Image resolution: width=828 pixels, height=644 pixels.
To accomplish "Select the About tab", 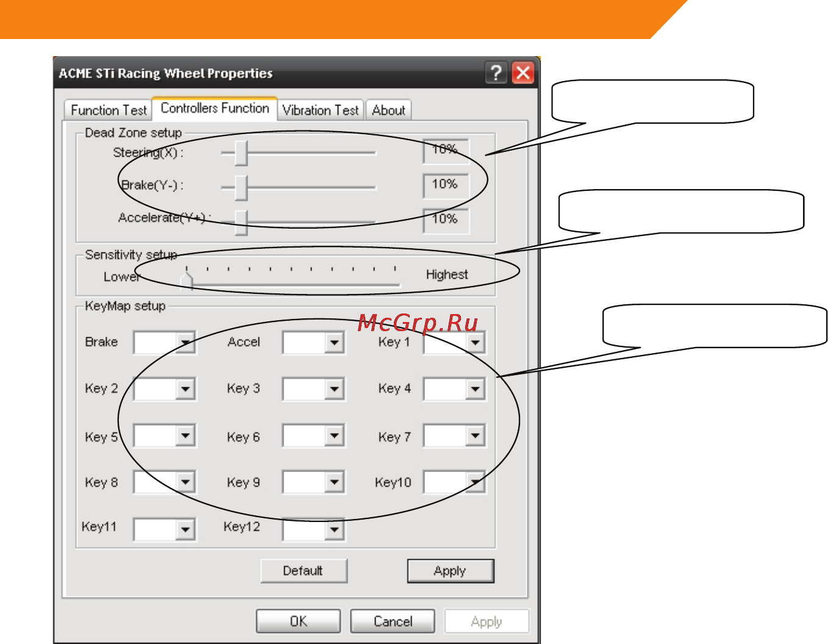I will (x=388, y=110).
